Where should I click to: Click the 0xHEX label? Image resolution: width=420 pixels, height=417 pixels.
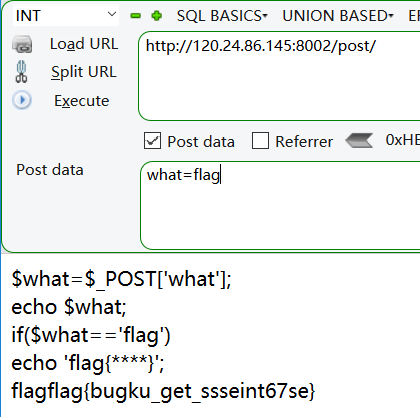click(403, 140)
